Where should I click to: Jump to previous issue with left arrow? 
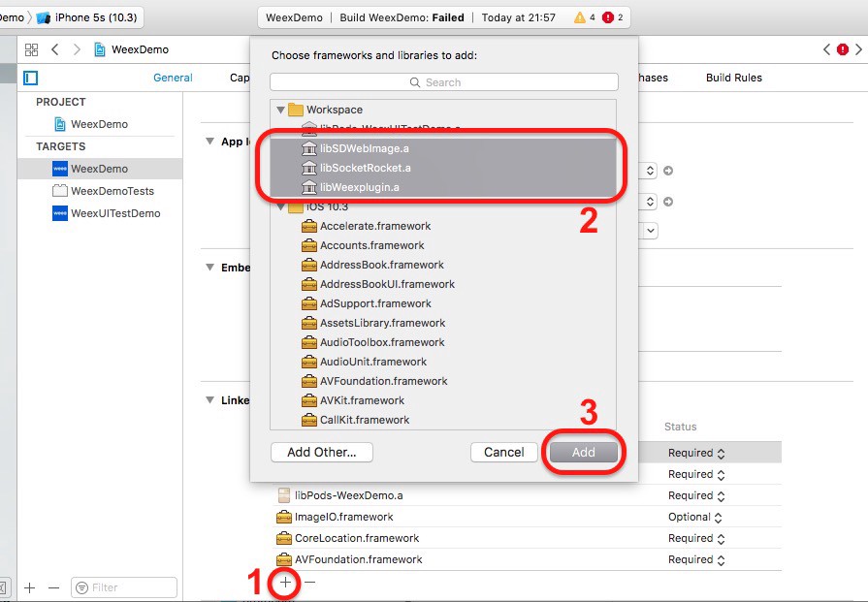(x=826, y=49)
